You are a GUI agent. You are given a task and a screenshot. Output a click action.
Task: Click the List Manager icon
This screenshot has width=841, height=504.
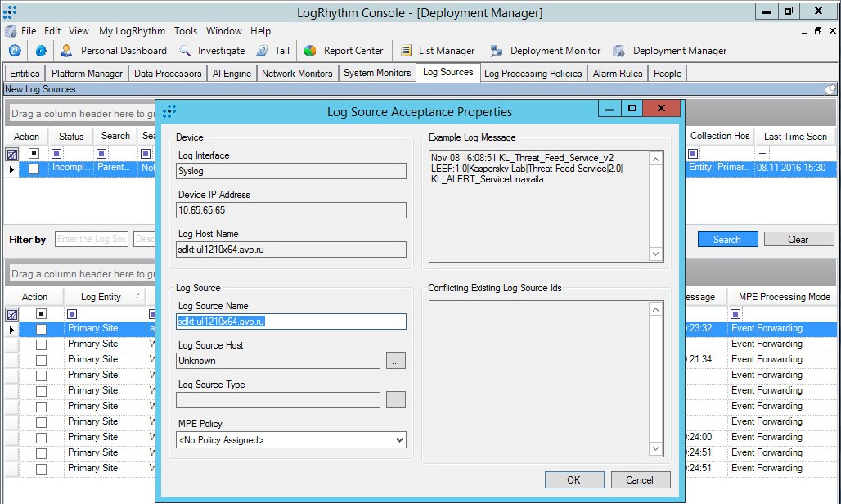pyautogui.click(x=406, y=50)
